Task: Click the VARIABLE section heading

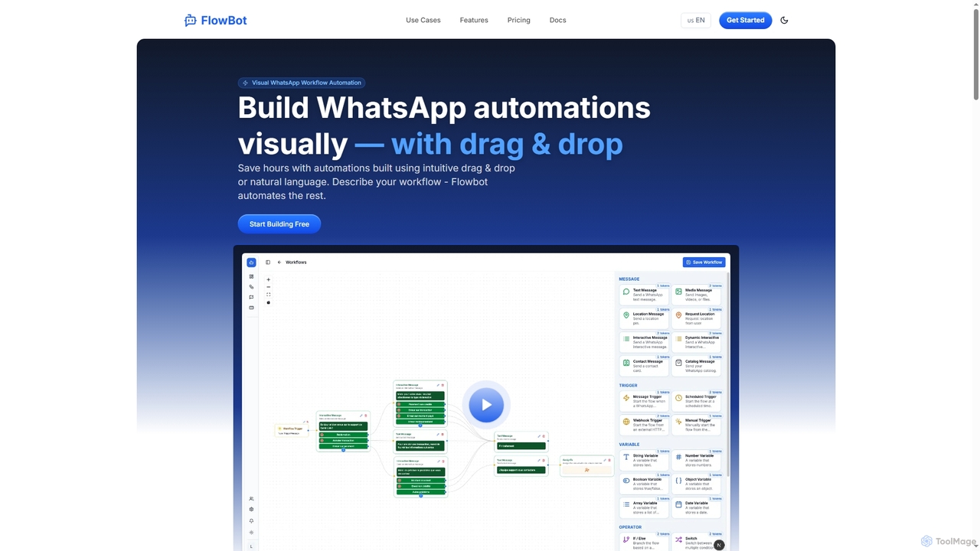Action: coord(629,445)
